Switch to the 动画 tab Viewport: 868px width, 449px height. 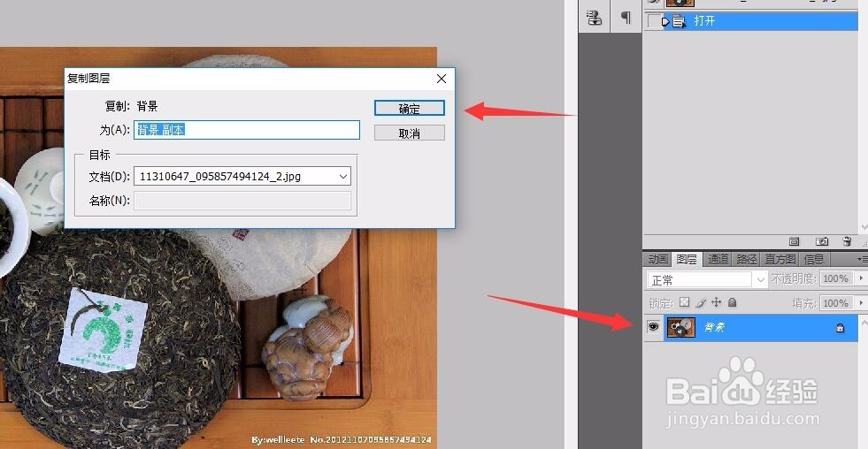pos(657,259)
